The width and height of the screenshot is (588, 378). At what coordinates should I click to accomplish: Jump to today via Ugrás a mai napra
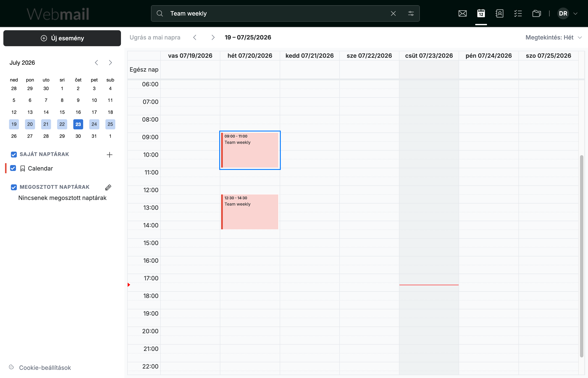(x=155, y=37)
